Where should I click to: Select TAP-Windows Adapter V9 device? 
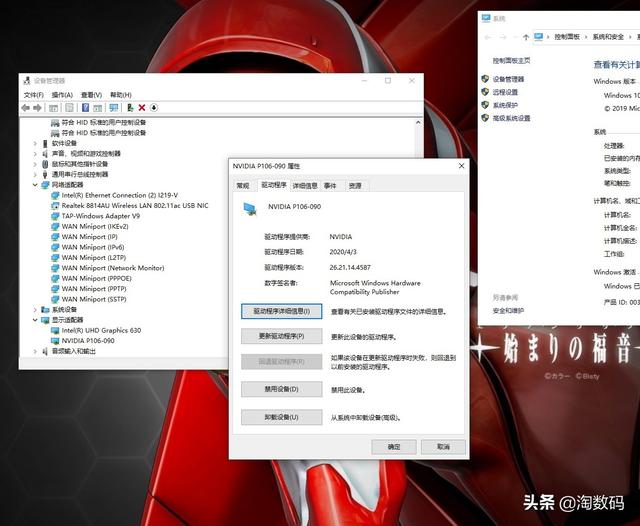pos(100,216)
